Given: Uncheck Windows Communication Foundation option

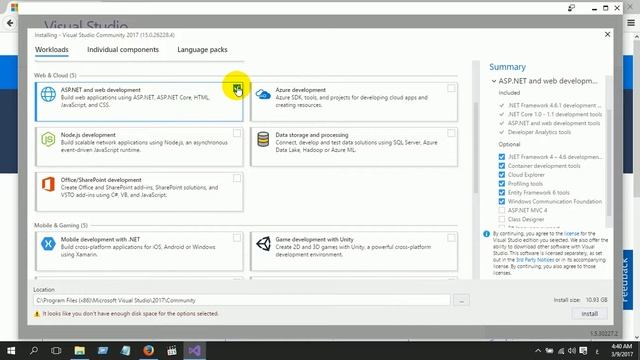Looking at the screenshot, I should pyautogui.click(x=502, y=202).
